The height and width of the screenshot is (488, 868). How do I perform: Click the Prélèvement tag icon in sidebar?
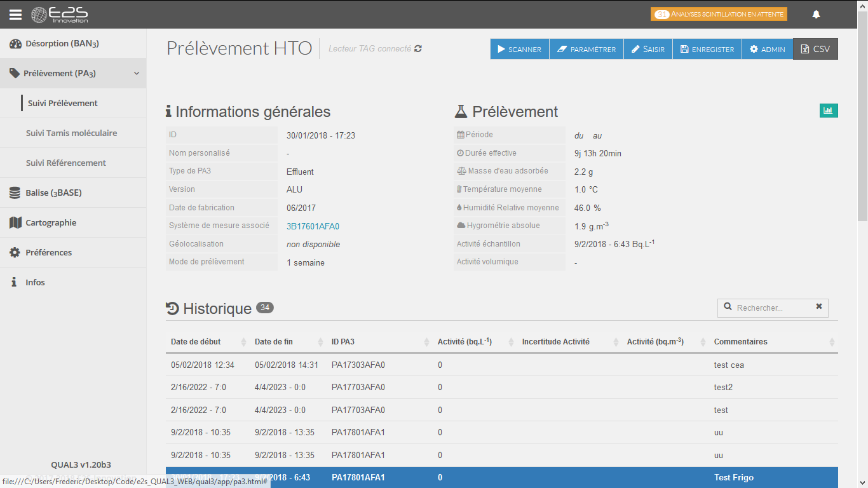pyautogui.click(x=15, y=74)
